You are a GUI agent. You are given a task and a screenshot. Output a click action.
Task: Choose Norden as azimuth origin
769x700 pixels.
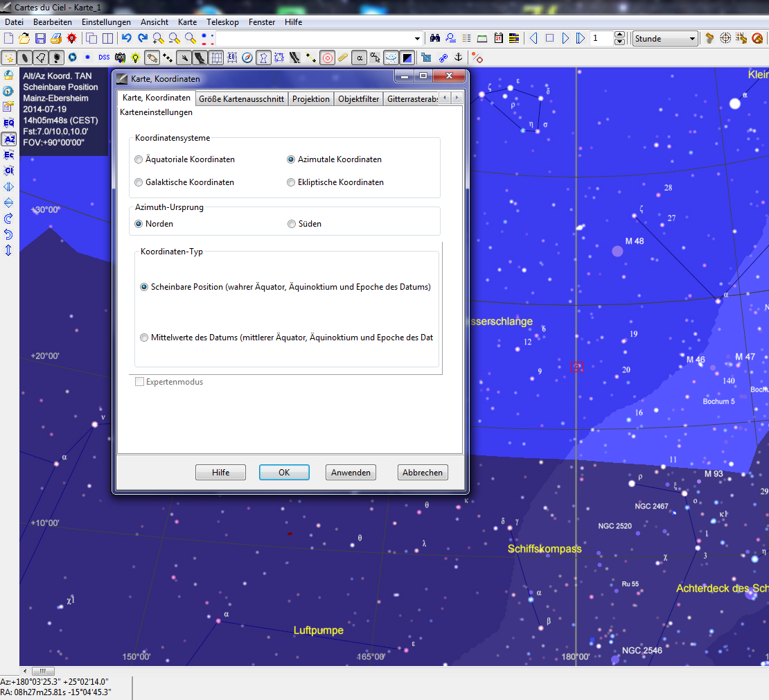click(x=154, y=224)
